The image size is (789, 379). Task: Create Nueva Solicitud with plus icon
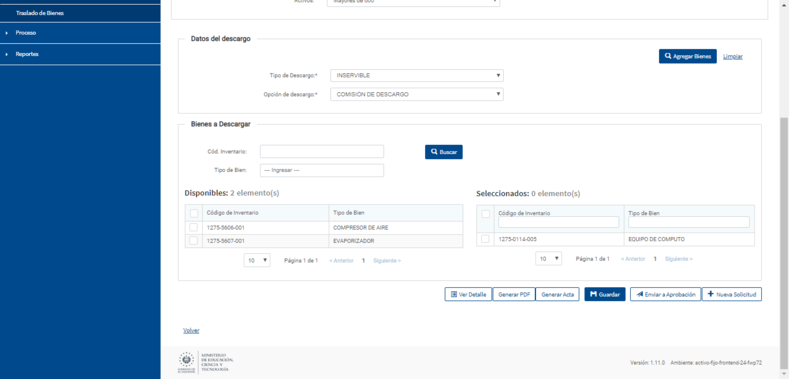(x=732, y=294)
